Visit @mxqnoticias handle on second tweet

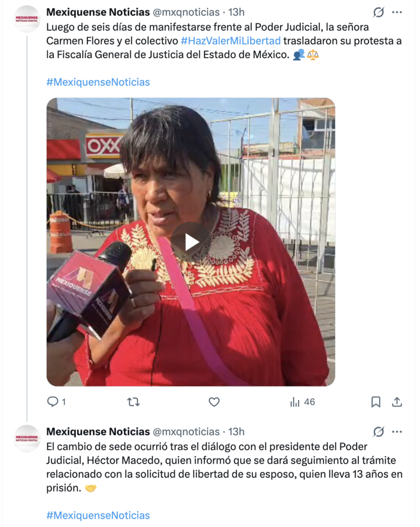[x=186, y=432]
